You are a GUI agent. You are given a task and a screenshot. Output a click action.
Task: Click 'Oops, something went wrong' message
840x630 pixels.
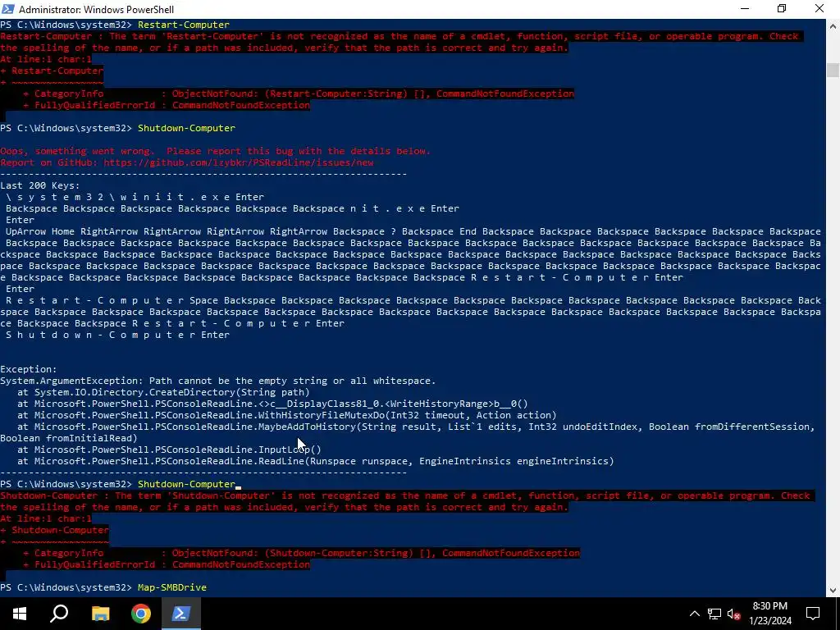click(216, 151)
